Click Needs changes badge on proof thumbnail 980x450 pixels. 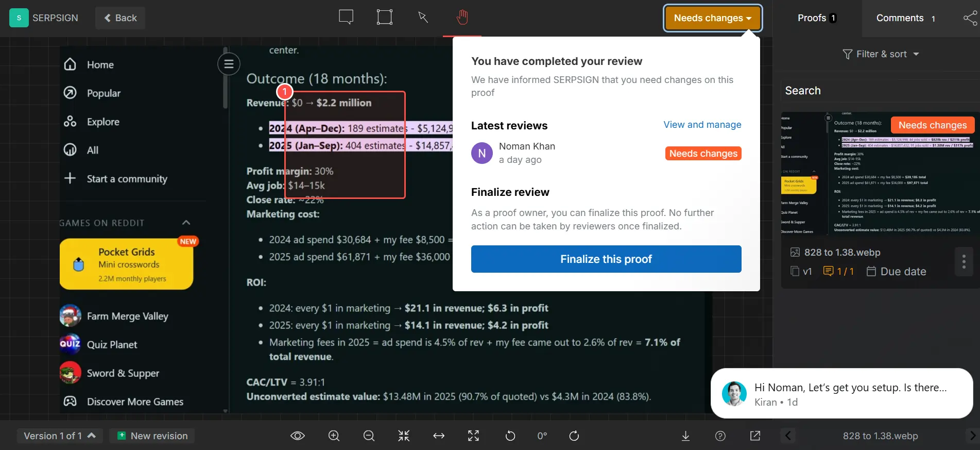[933, 125]
